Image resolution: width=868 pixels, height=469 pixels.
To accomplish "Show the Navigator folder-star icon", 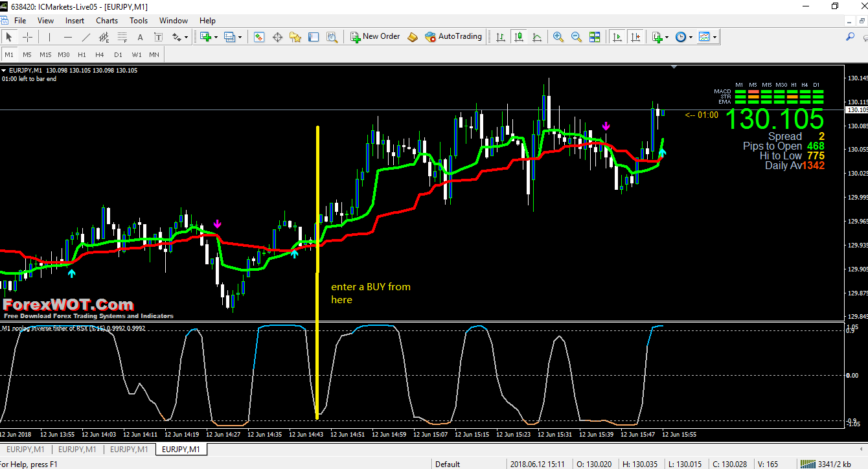I will 295,37.
